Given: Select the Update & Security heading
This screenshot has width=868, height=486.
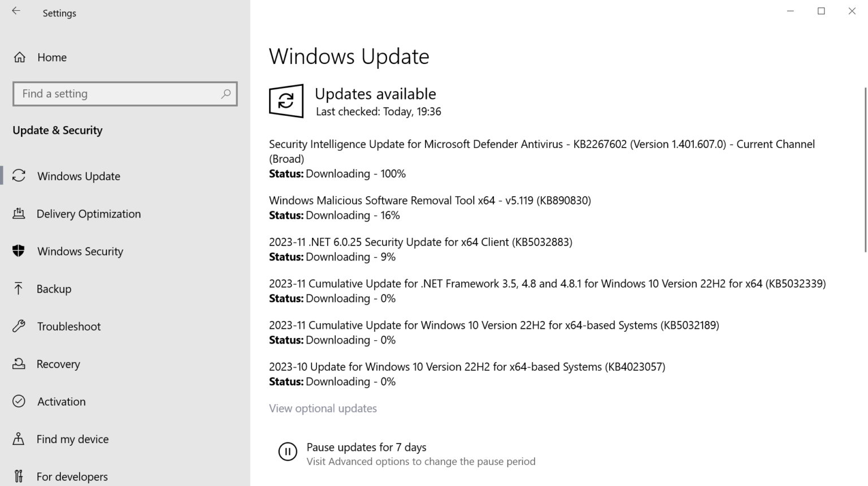Looking at the screenshot, I should [x=57, y=130].
